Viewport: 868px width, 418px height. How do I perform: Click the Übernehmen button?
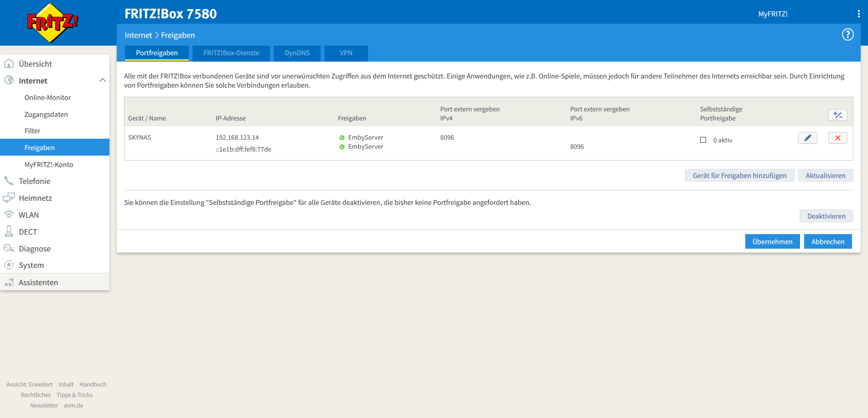tap(772, 241)
